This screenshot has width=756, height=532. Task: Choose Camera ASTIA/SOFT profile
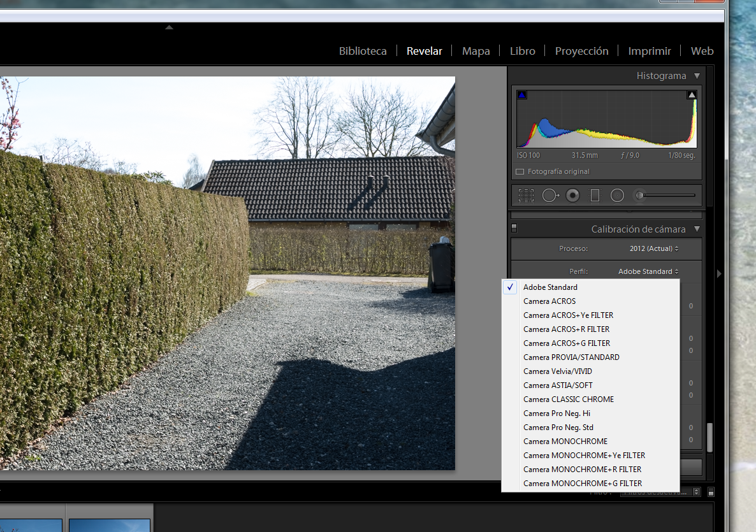click(x=591, y=385)
